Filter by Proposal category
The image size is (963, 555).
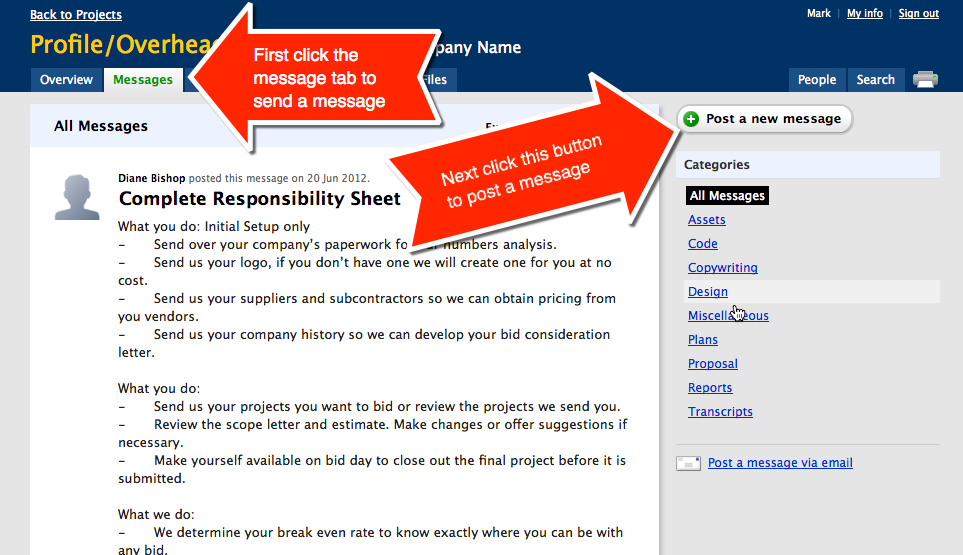pos(712,363)
